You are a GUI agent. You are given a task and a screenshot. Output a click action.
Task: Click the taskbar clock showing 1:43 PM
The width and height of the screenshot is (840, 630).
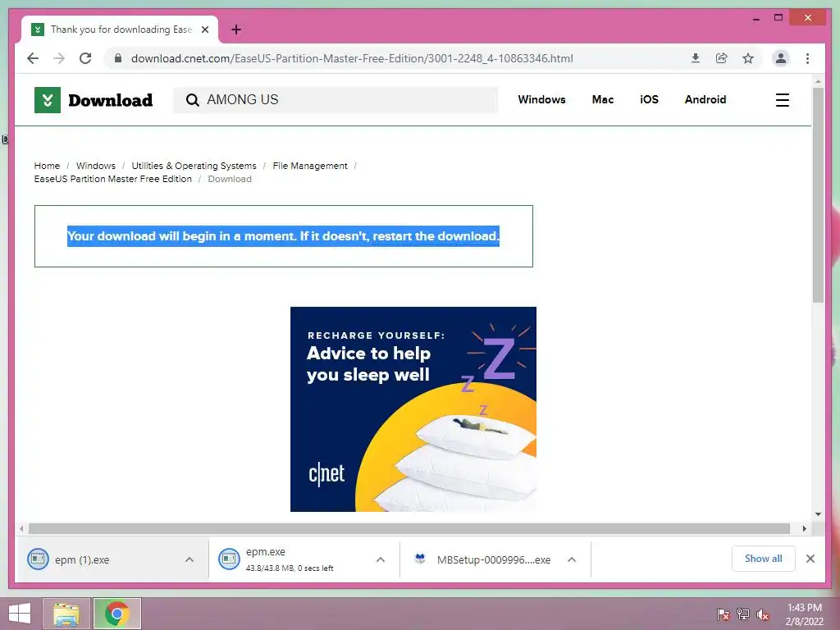pos(804,614)
